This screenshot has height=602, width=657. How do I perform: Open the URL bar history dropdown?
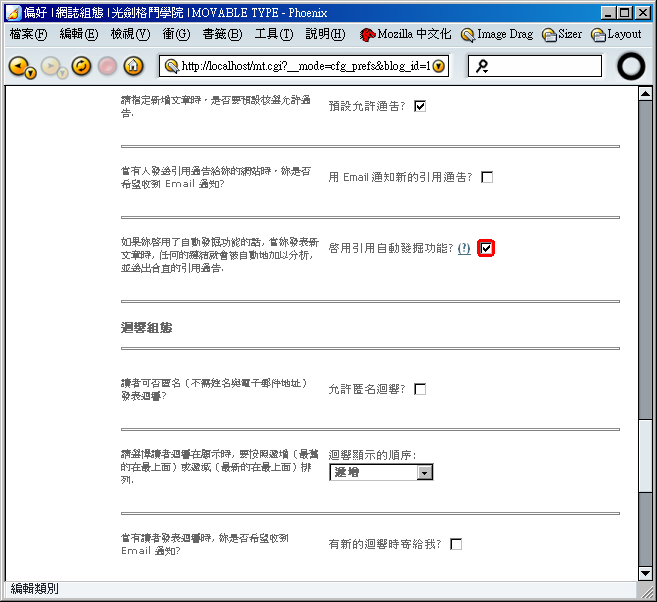[x=439, y=66]
